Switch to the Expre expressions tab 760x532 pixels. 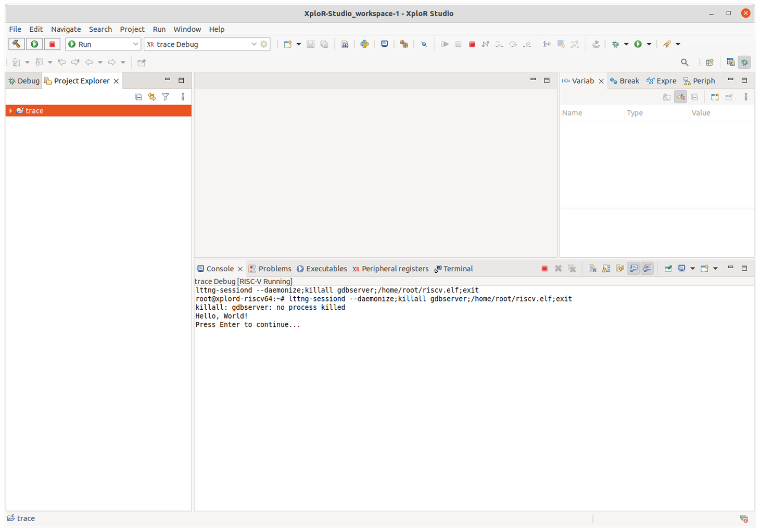point(662,81)
